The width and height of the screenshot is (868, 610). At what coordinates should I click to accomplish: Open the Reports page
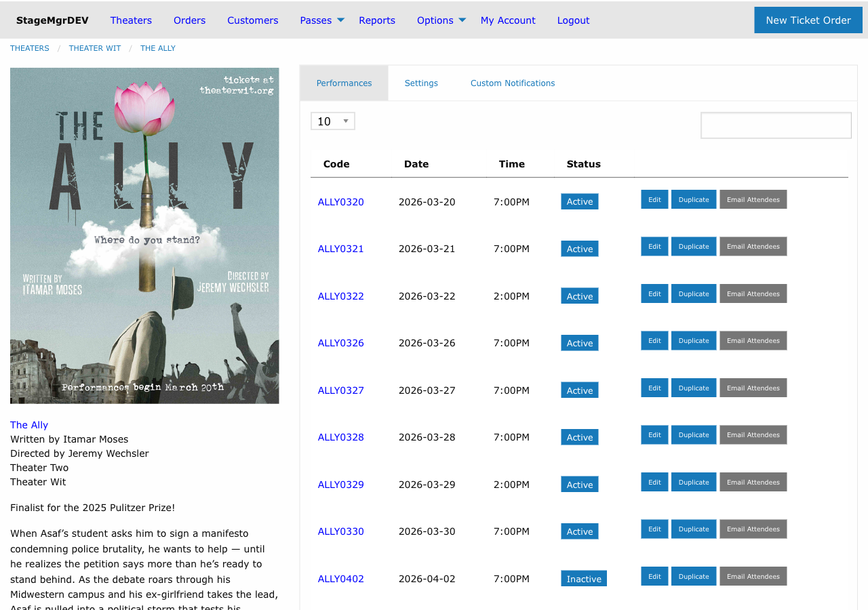tap(377, 20)
